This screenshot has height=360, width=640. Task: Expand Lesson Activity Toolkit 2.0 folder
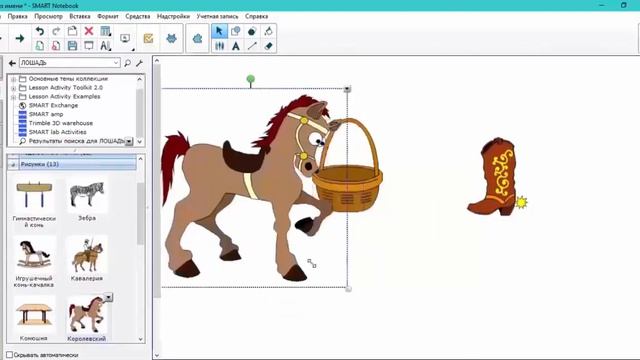pos(13,88)
